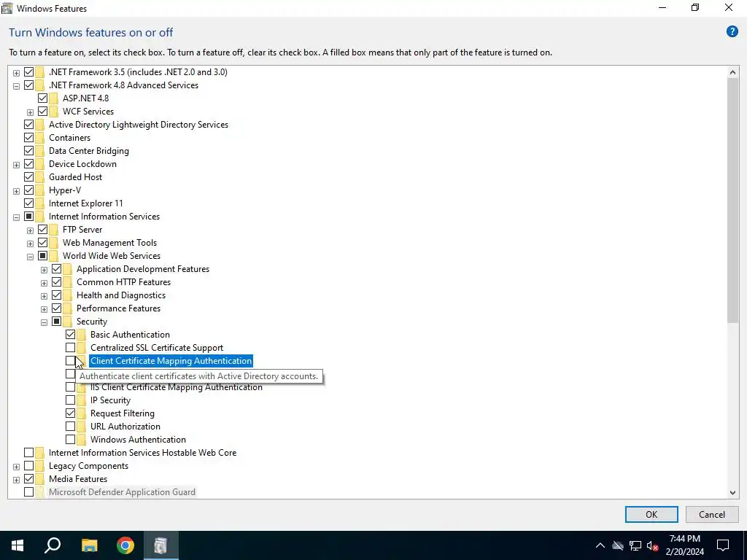Viewport: 747px width, 560px height.
Task: Click the folder icon beside FTP Server
Action: click(x=54, y=230)
